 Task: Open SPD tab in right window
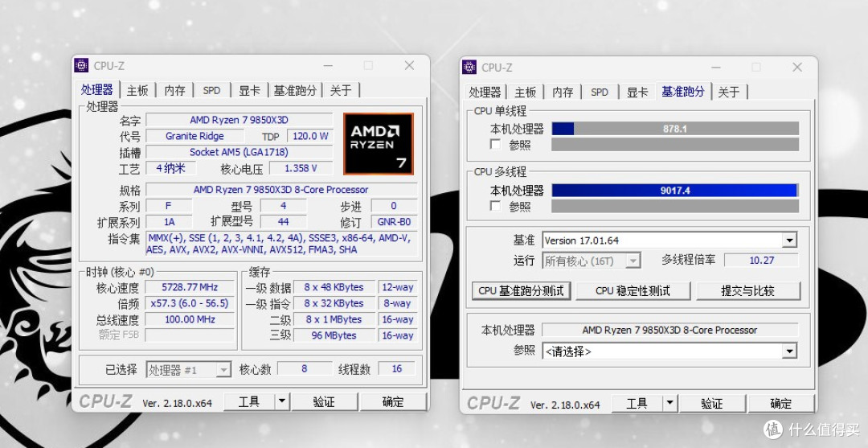(600, 92)
